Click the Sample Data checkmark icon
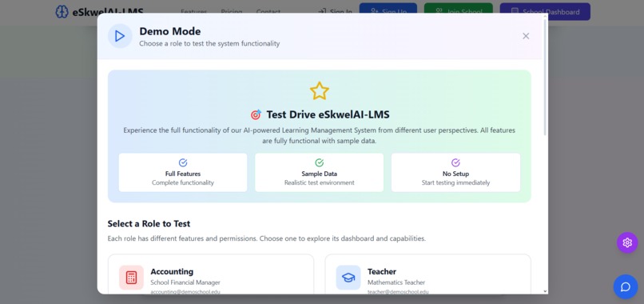644x304 pixels. pos(319,162)
